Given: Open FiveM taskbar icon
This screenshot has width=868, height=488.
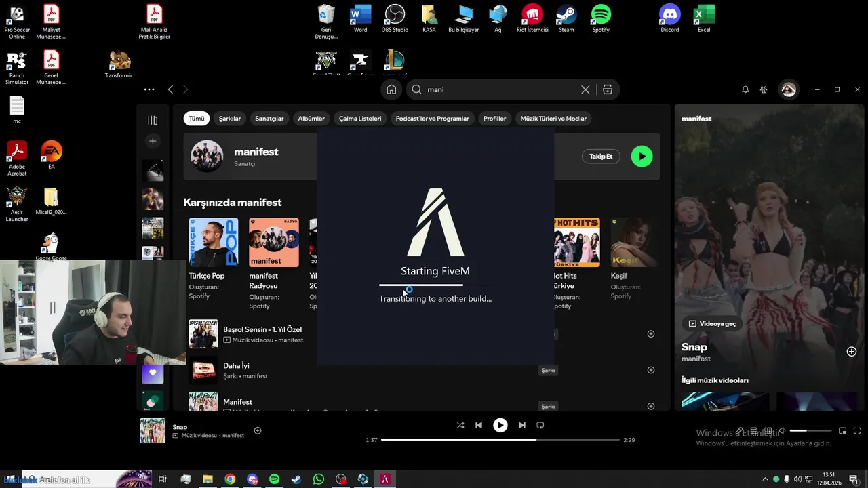Looking at the screenshot, I should pyautogui.click(x=385, y=479).
